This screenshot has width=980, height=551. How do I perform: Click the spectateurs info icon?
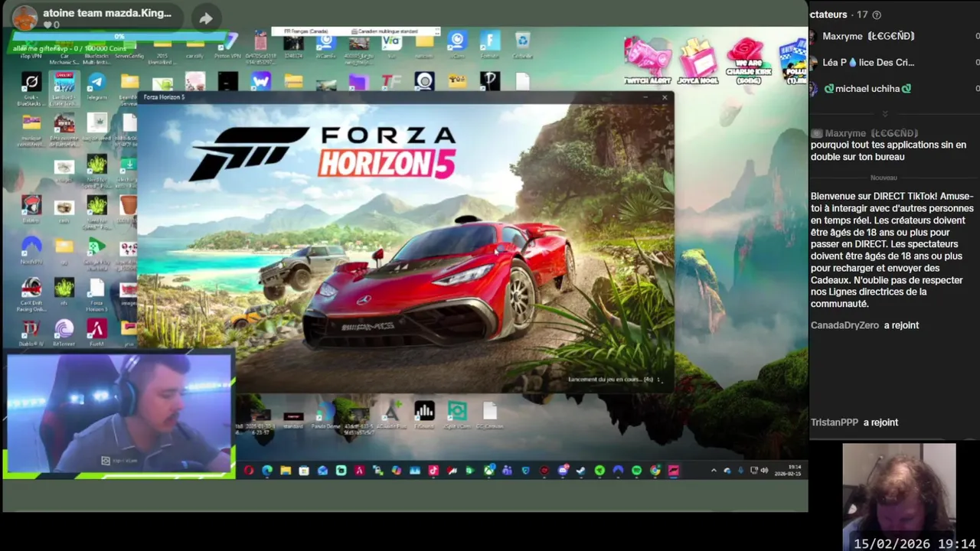[x=877, y=15]
